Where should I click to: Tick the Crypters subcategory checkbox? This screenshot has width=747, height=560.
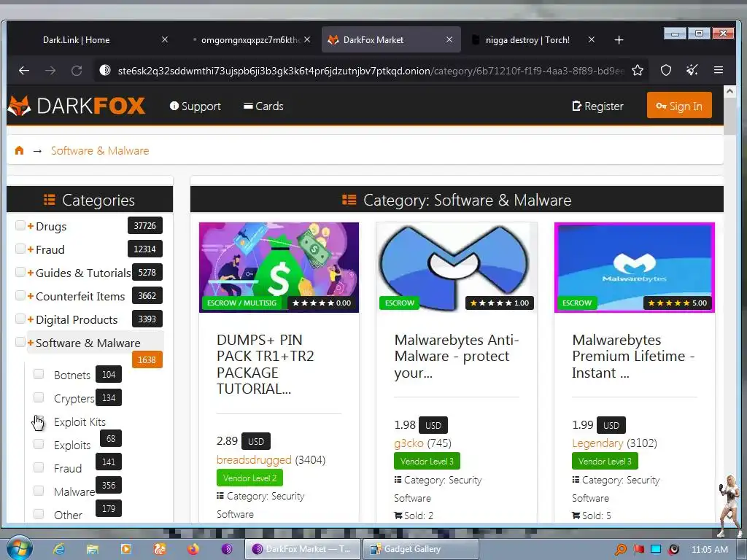point(39,397)
